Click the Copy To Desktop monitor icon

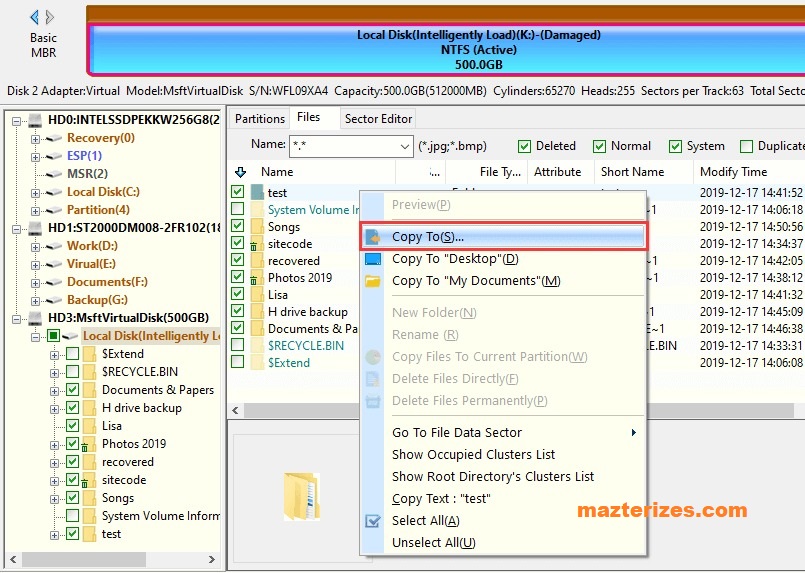coord(373,259)
